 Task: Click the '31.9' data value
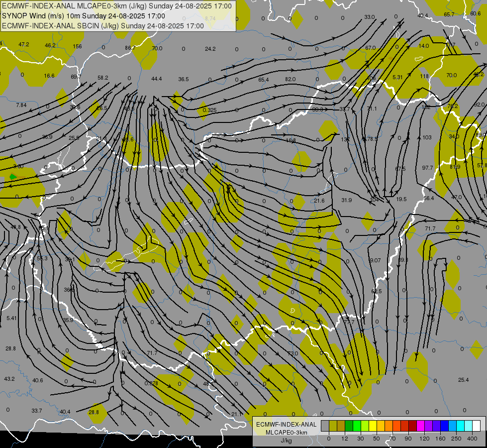click(x=347, y=200)
